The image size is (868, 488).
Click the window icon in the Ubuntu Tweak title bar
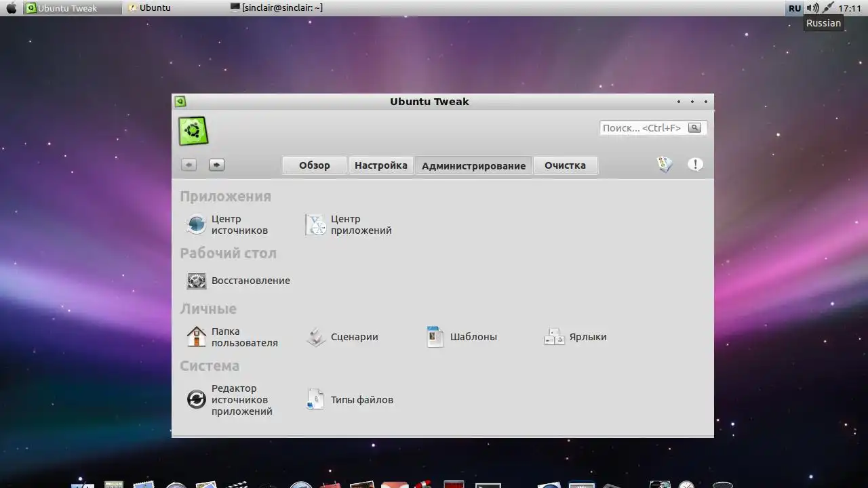click(x=180, y=102)
